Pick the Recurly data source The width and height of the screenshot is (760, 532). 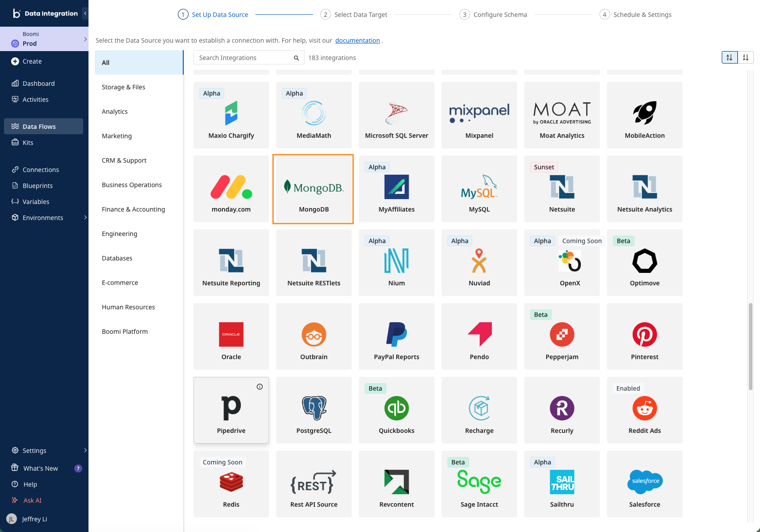tap(562, 410)
